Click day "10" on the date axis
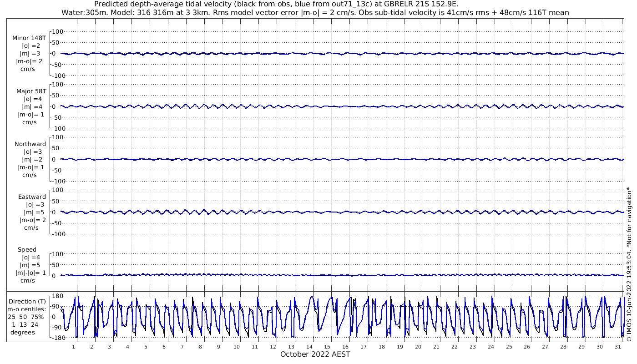The image size is (637, 364). coord(237,347)
